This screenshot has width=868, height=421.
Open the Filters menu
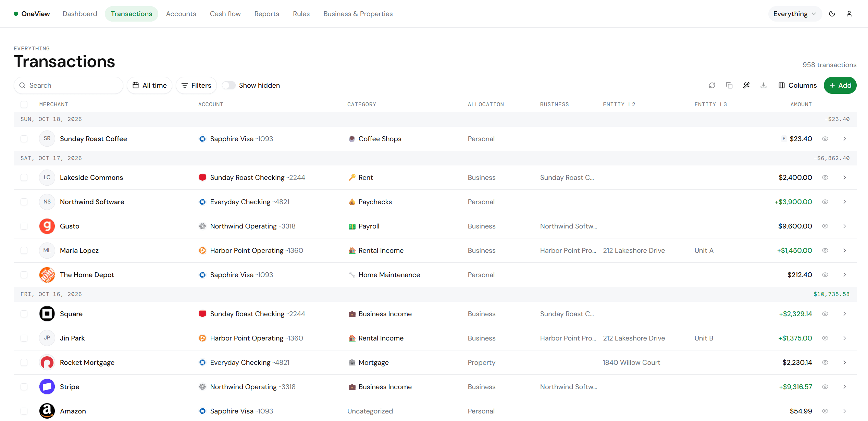pos(196,85)
